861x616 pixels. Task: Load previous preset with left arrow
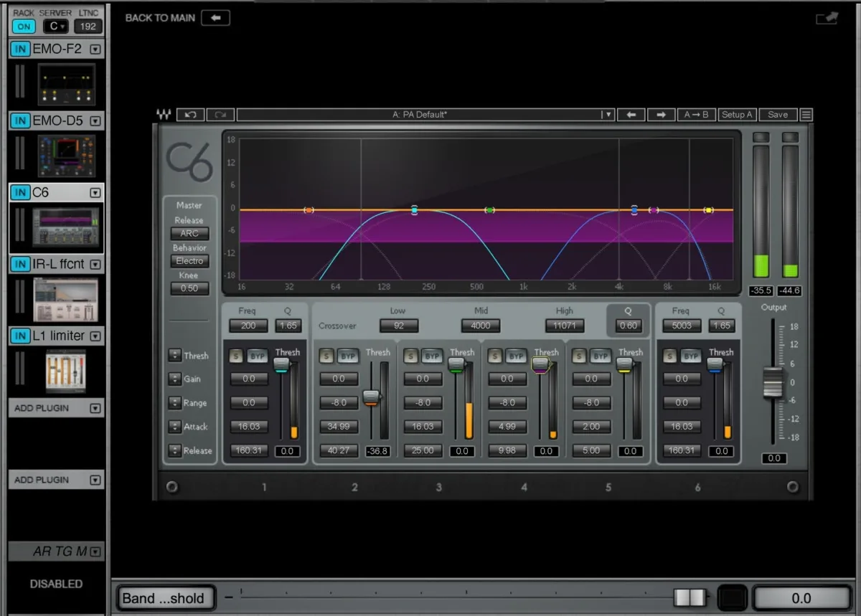coord(631,114)
